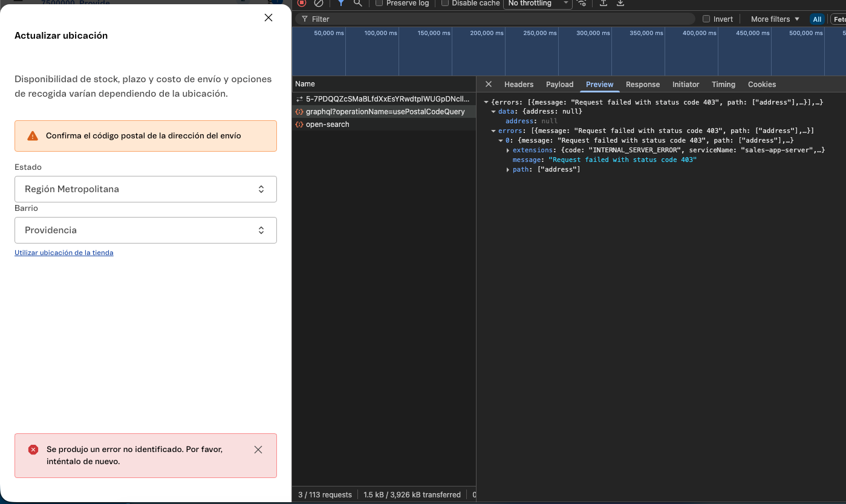
Task: Switch to the Headers tab
Action: click(x=519, y=85)
